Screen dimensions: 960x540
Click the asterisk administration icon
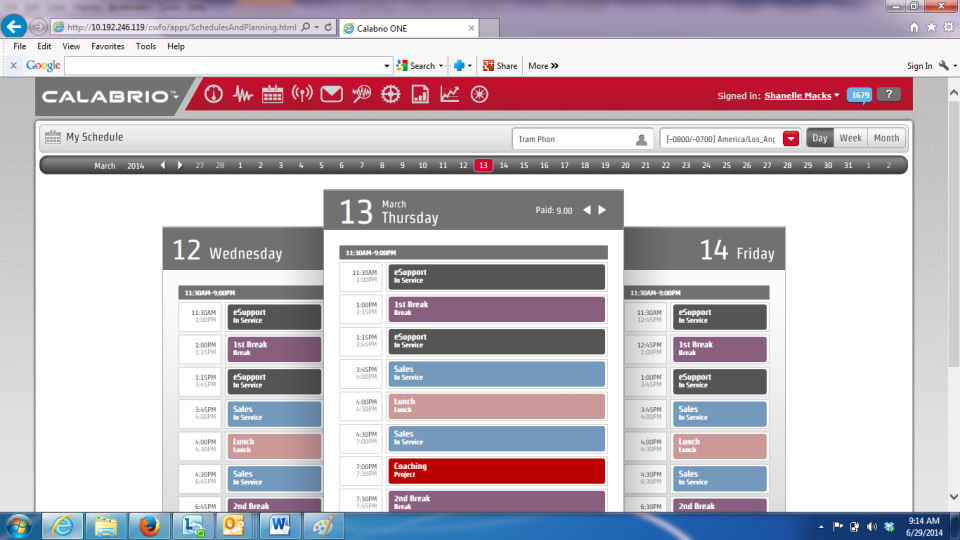pos(479,94)
